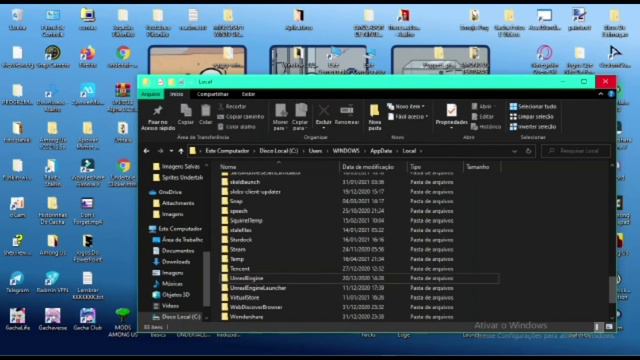Select the VirtualStore folder row
The height and width of the screenshot is (360, 640).
359,298
